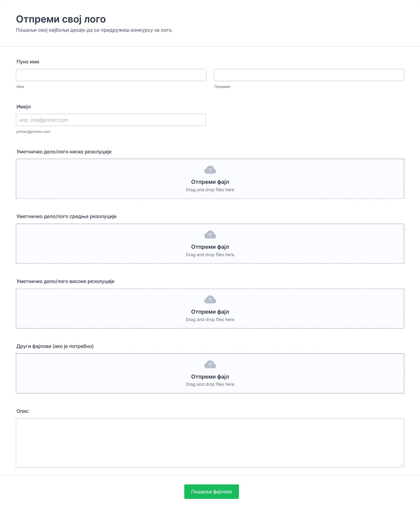Click Отпреми фајл in the low resolution upload box
Image resolution: width=420 pixels, height=511 pixels.
[x=210, y=182]
